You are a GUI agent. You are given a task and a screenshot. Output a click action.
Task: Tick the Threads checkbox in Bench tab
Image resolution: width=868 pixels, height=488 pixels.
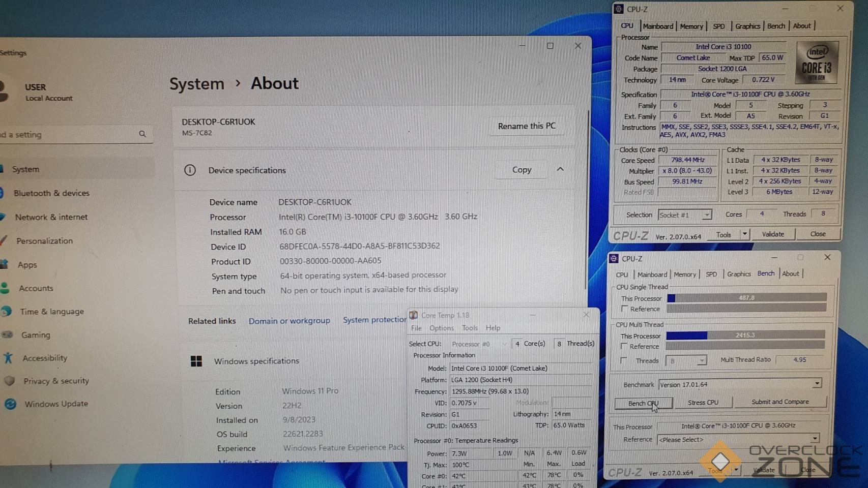tap(624, 360)
